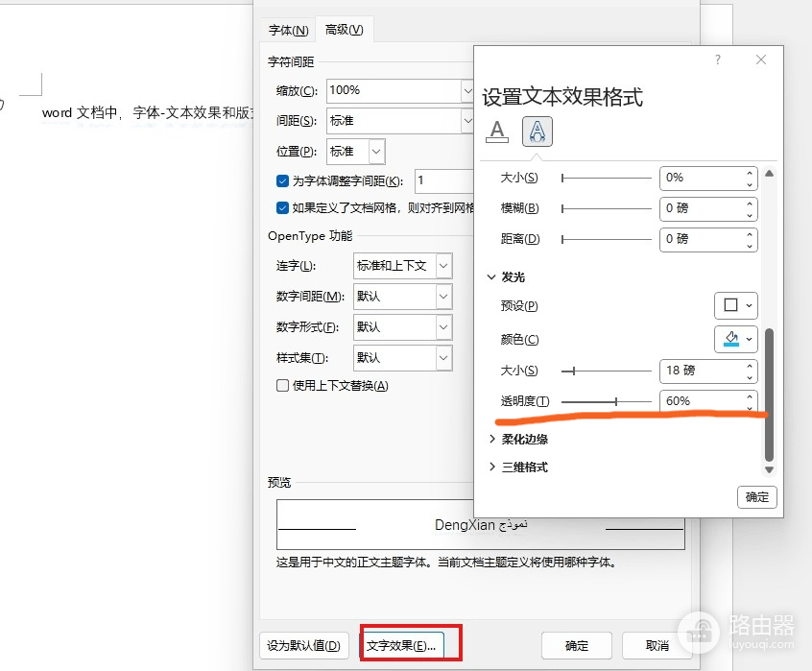Select the Text Effects icon tab
812x671 pixels.
(x=537, y=132)
